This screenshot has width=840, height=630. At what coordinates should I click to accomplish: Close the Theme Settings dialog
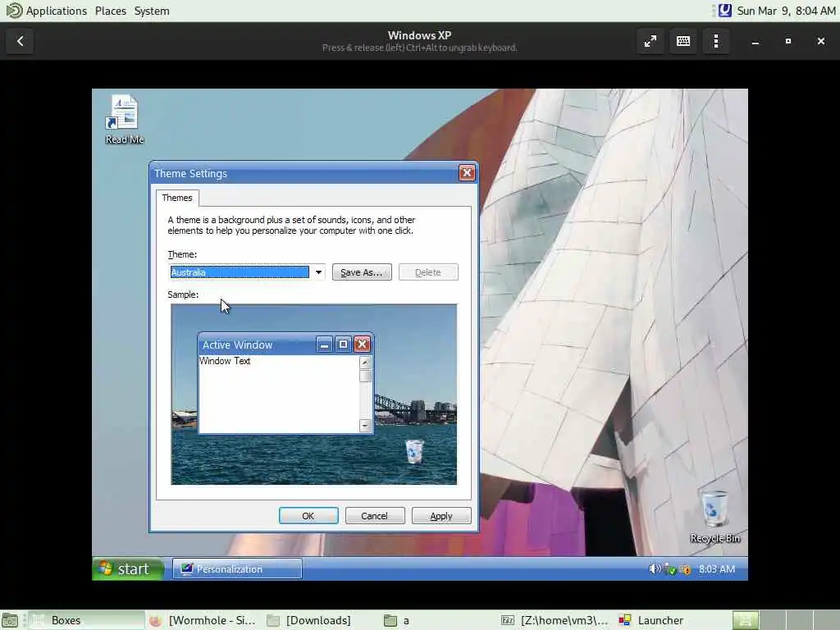point(467,173)
